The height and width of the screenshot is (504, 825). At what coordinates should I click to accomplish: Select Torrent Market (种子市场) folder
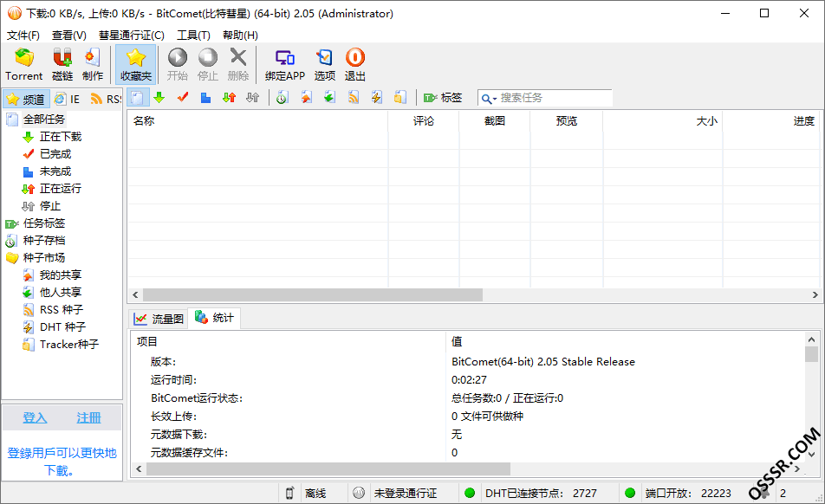(x=43, y=258)
